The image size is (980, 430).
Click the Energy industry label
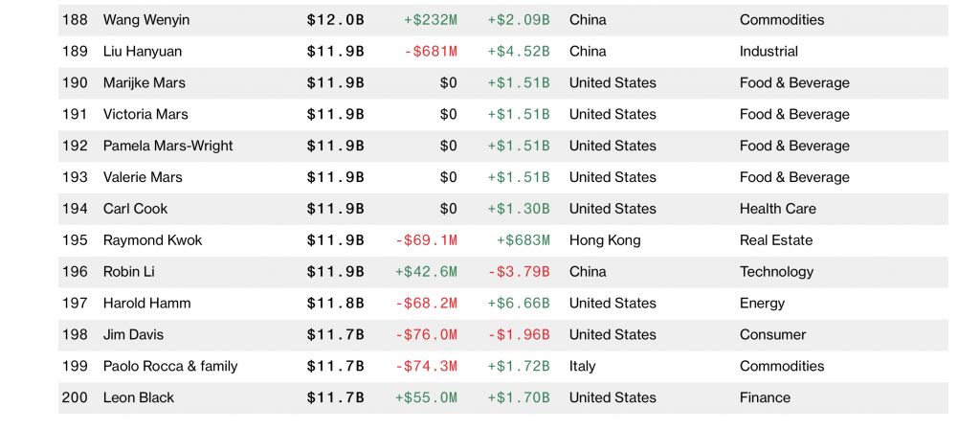pos(762,304)
